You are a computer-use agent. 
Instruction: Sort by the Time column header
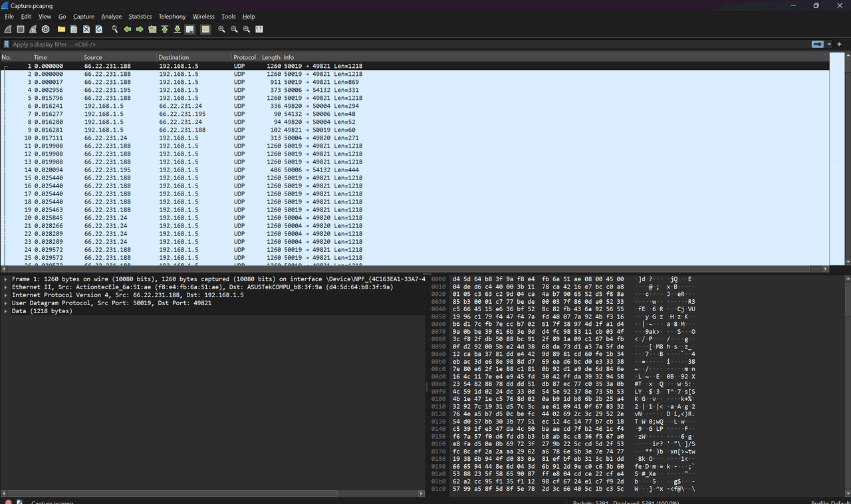(x=57, y=57)
